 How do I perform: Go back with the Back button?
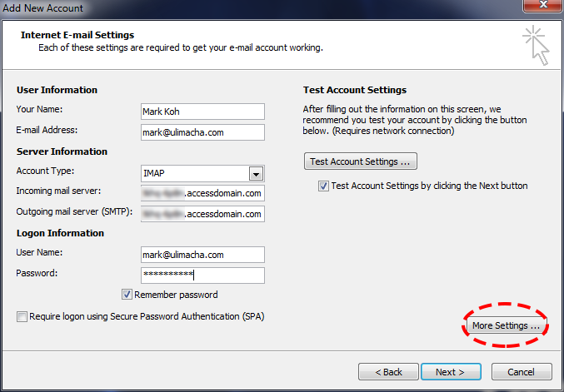pos(388,371)
